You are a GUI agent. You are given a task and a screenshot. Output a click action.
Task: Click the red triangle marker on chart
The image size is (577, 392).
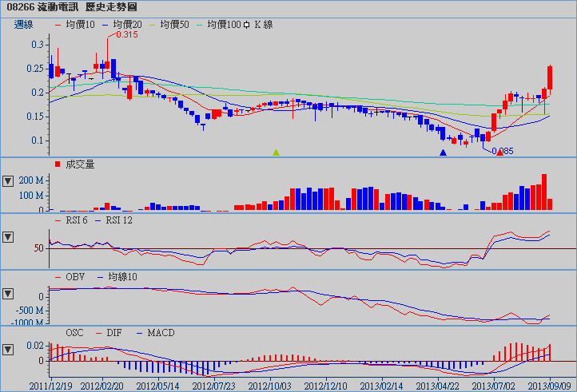[x=500, y=152]
